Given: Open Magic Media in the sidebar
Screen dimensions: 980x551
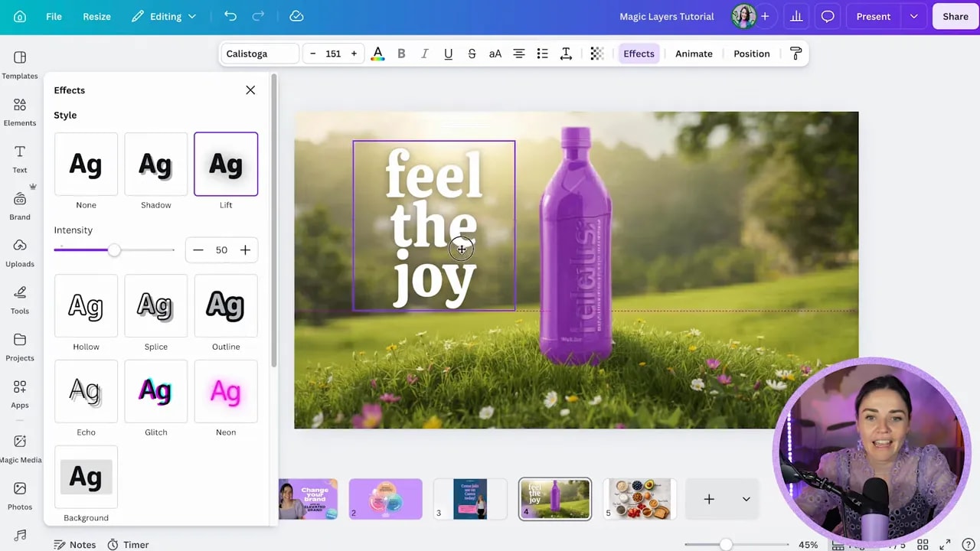Looking at the screenshot, I should pyautogui.click(x=20, y=448).
